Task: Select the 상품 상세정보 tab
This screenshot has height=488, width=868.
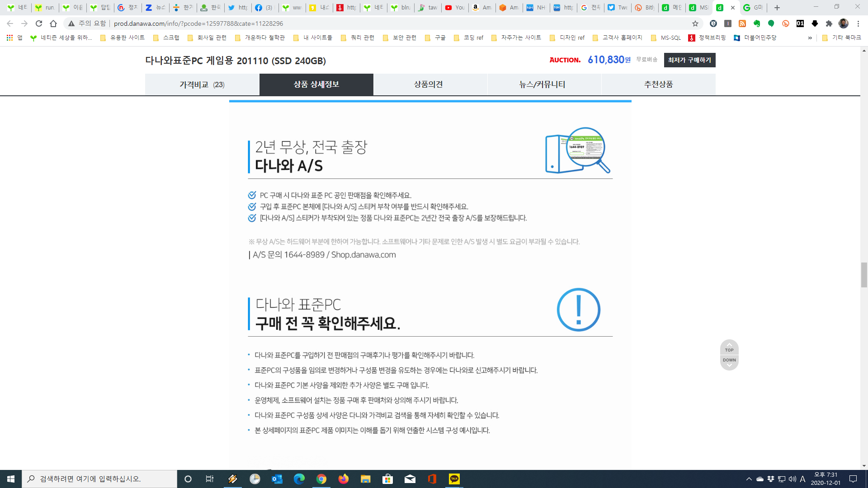Action: click(316, 84)
